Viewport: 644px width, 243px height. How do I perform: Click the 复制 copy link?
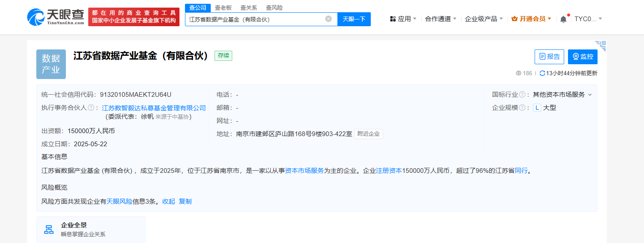(185, 201)
